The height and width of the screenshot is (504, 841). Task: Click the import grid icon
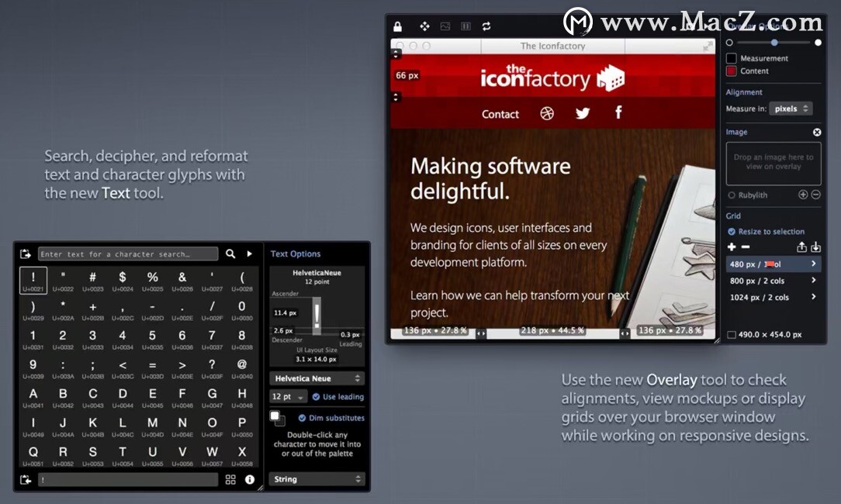pos(816,247)
